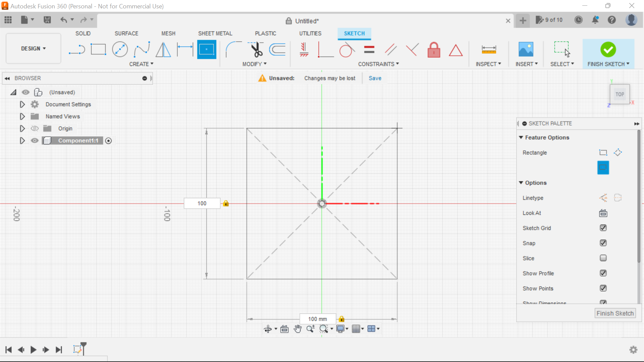
Task: Activate the Trim tool
Action: (256, 49)
